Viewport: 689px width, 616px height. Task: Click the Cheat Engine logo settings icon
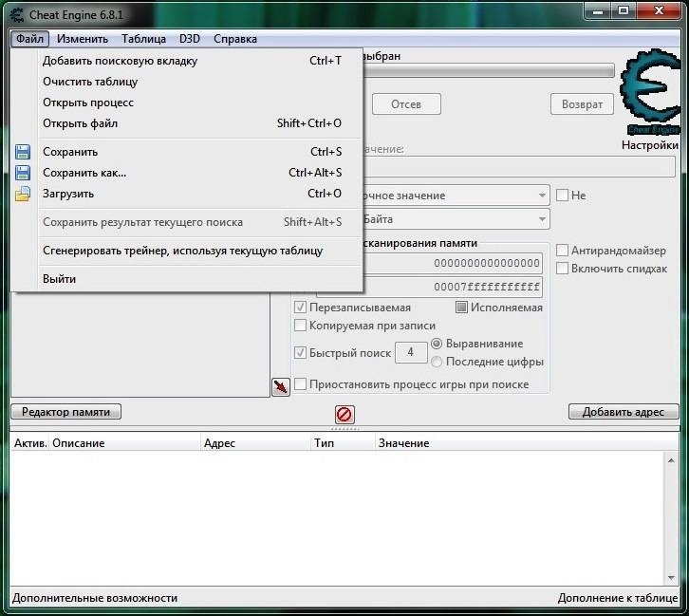[x=650, y=91]
